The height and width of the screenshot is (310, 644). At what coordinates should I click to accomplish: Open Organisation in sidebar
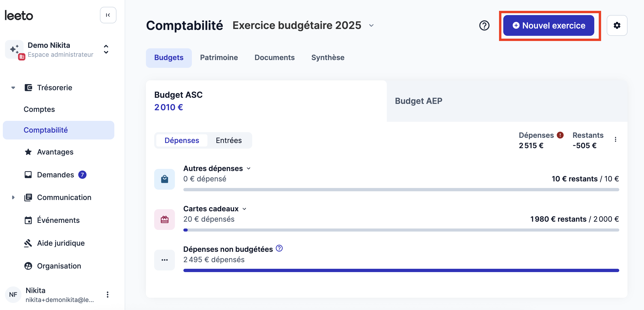(58, 266)
